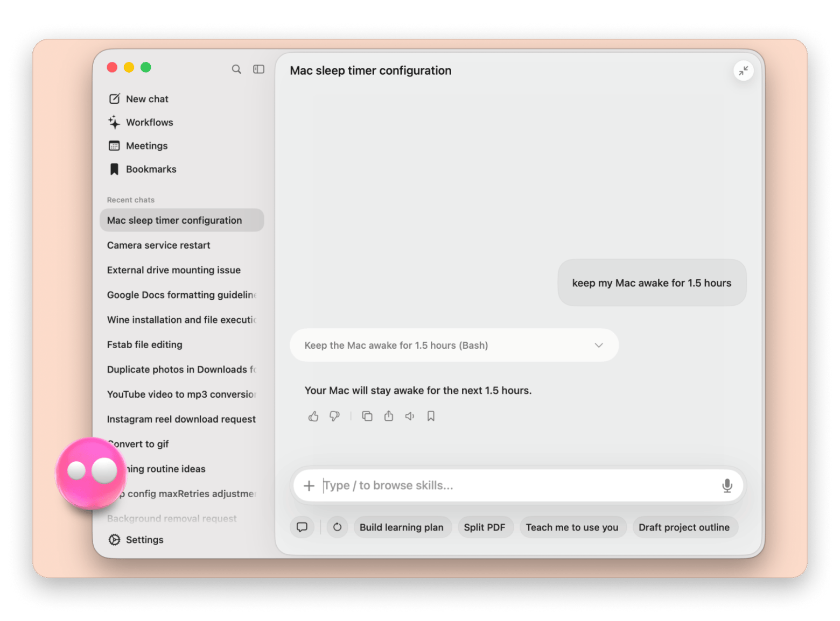Click the 'keep my Mac awake for 1.5 hours' message
The image size is (840, 621).
(652, 283)
